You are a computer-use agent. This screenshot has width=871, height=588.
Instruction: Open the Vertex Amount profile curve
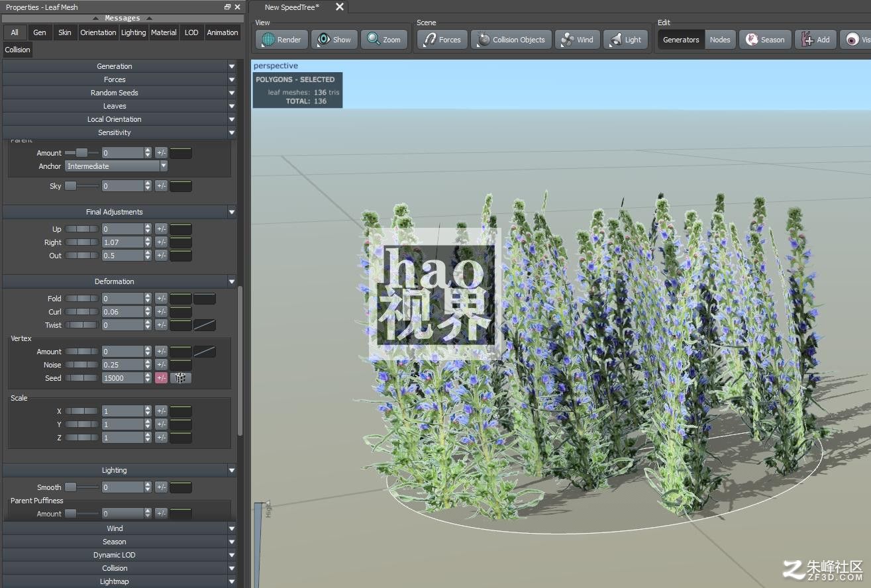(205, 352)
